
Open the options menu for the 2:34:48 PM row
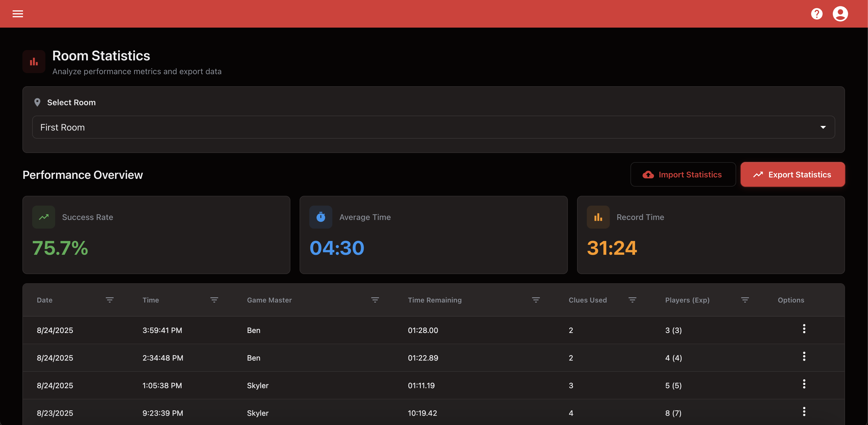[x=804, y=357]
